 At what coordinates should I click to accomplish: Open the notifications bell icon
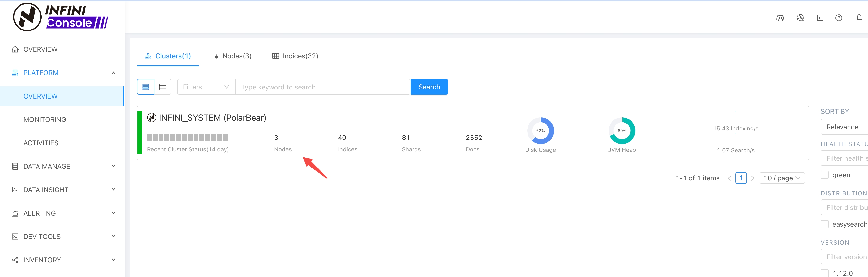click(x=859, y=17)
